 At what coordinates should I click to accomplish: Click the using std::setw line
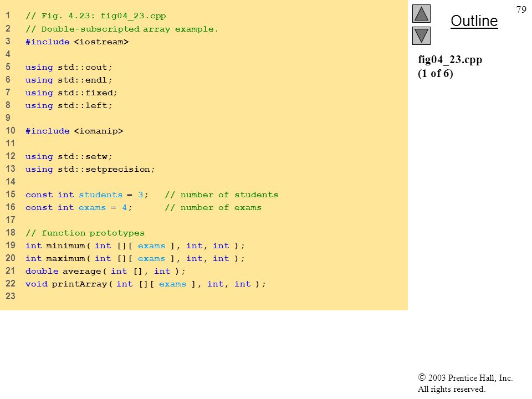click(x=69, y=156)
